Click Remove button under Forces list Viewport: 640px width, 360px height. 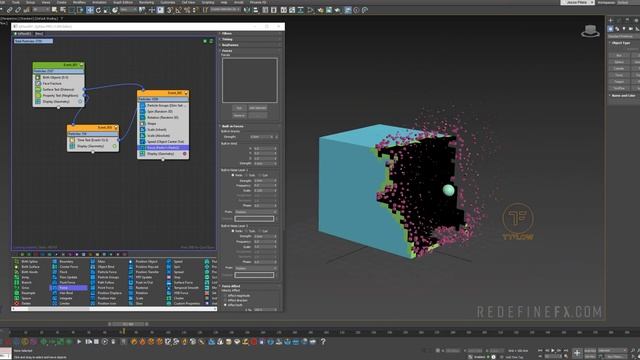[x=239, y=116]
